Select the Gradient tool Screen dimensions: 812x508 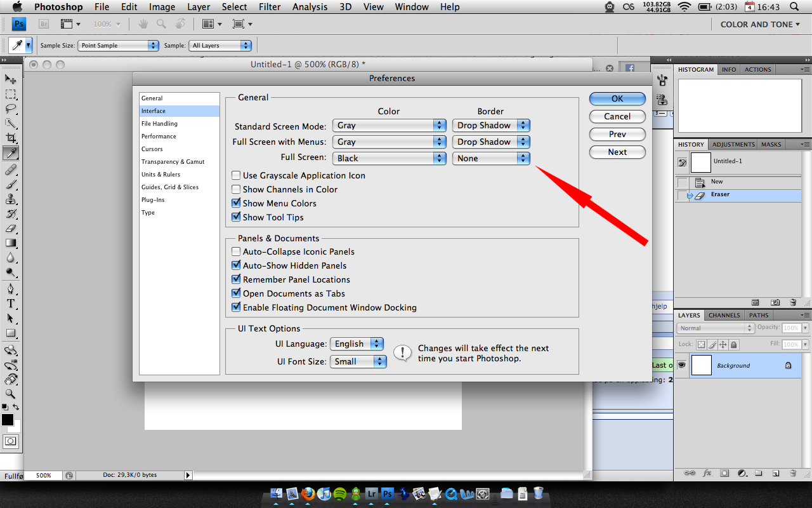pos(11,243)
